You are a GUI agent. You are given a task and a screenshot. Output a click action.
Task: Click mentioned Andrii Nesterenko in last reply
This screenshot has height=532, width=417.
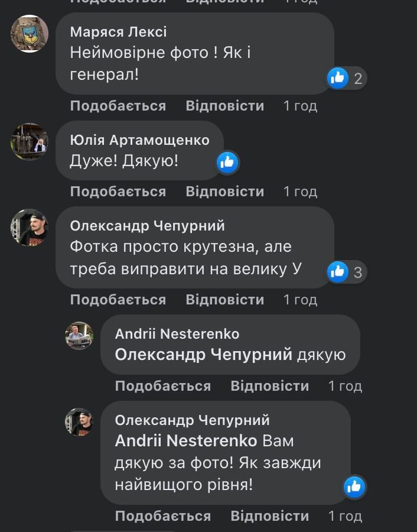pos(186,441)
